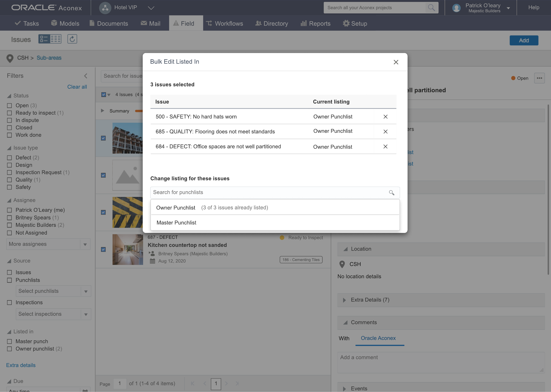The width and height of the screenshot is (551, 392).
Task: Tick the Ready to inspect checkbox
Action: point(9,113)
